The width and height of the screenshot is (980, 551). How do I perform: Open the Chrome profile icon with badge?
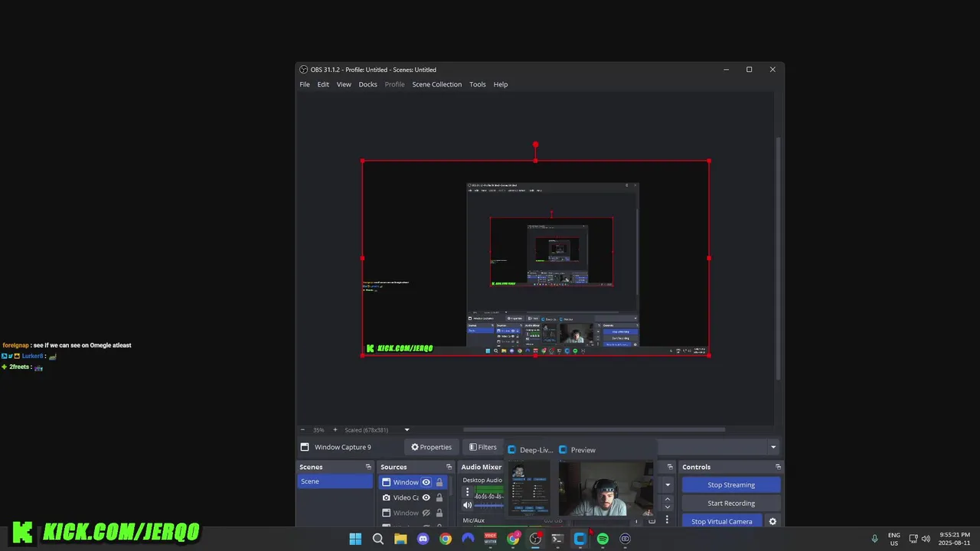click(513, 539)
